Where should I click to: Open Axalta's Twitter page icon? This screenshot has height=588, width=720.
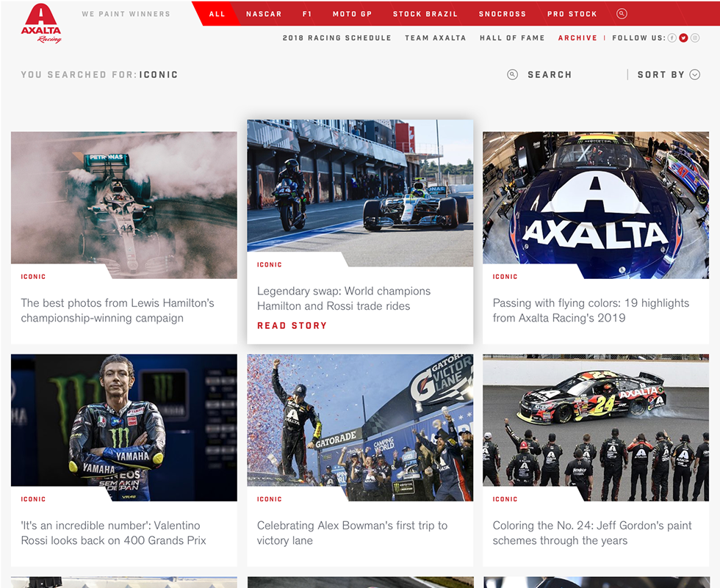click(x=683, y=38)
